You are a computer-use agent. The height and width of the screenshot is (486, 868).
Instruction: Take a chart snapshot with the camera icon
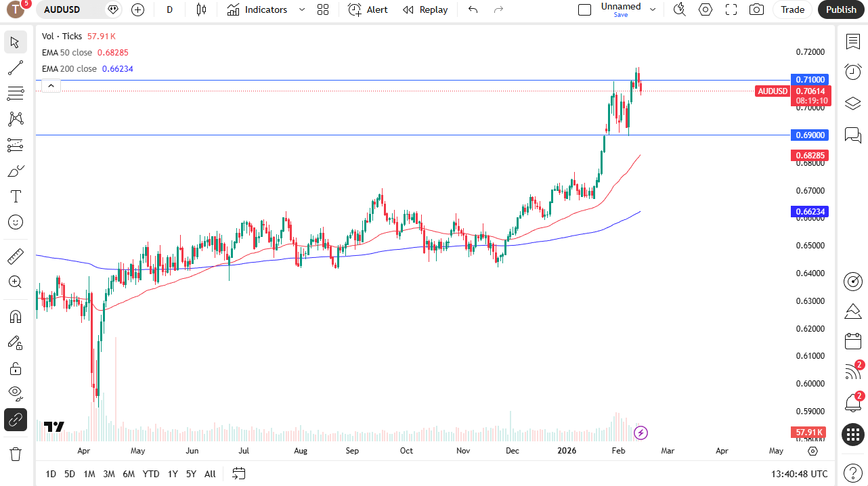pyautogui.click(x=757, y=9)
